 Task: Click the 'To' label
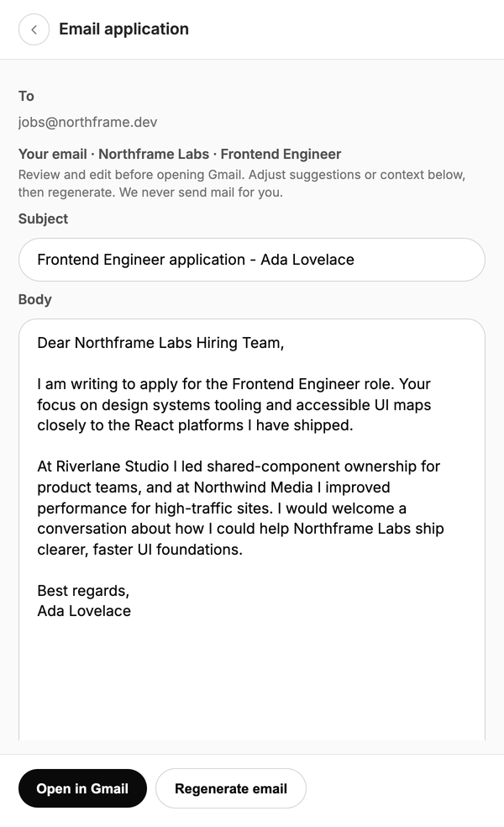tap(26, 96)
